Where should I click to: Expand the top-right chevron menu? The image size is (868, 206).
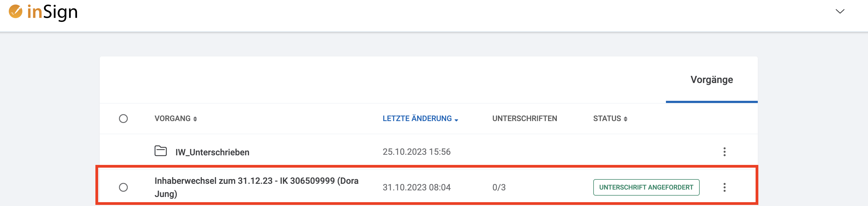(x=840, y=12)
